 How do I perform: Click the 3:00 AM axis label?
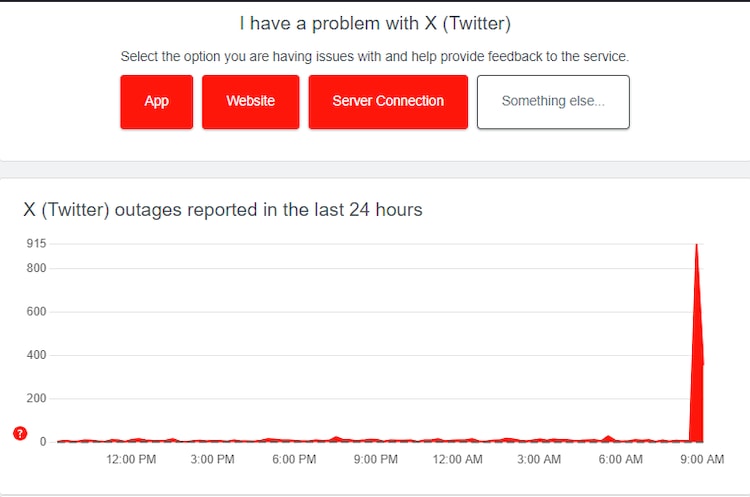[539, 459]
